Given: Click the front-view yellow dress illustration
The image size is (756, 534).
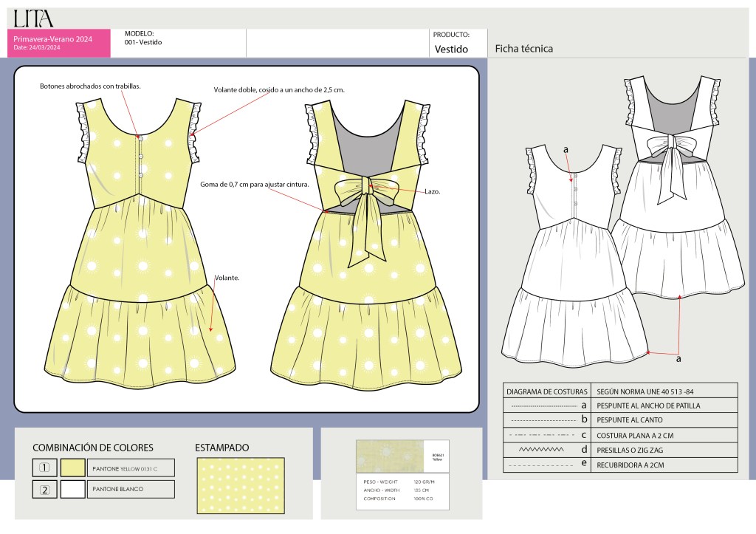Looking at the screenshot, I should click(x=140, y=244).
